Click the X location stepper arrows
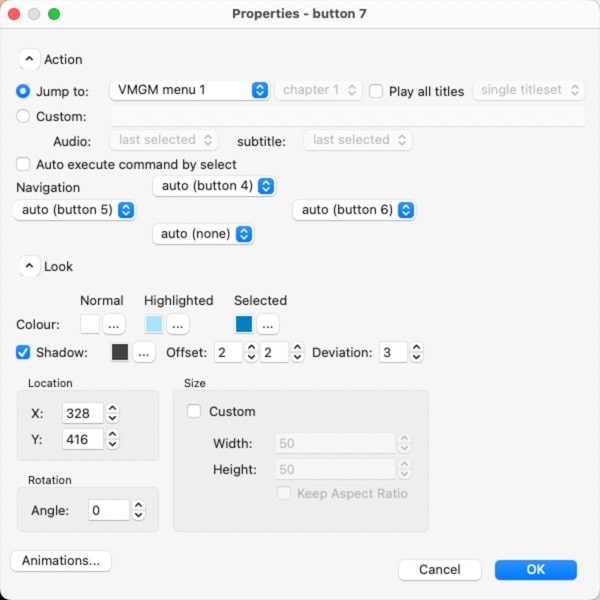This screenshot has width=600, height=600. pos(113,413)
